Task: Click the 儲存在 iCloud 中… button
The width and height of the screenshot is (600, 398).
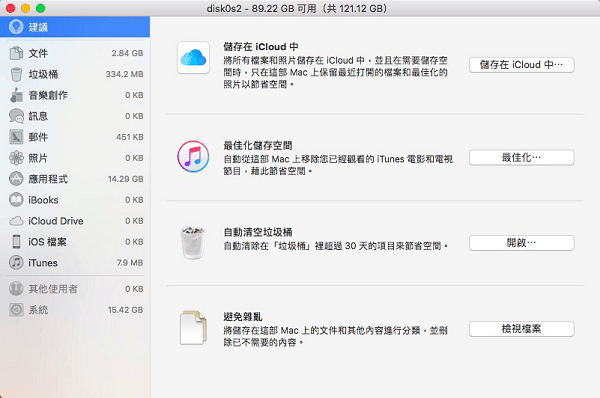Action: [522, 65]
